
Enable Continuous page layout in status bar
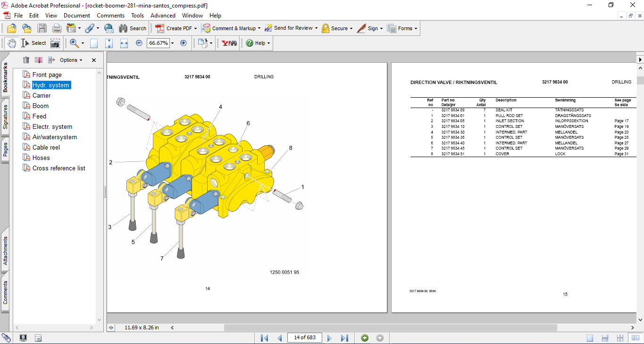(x=605, y=338)
